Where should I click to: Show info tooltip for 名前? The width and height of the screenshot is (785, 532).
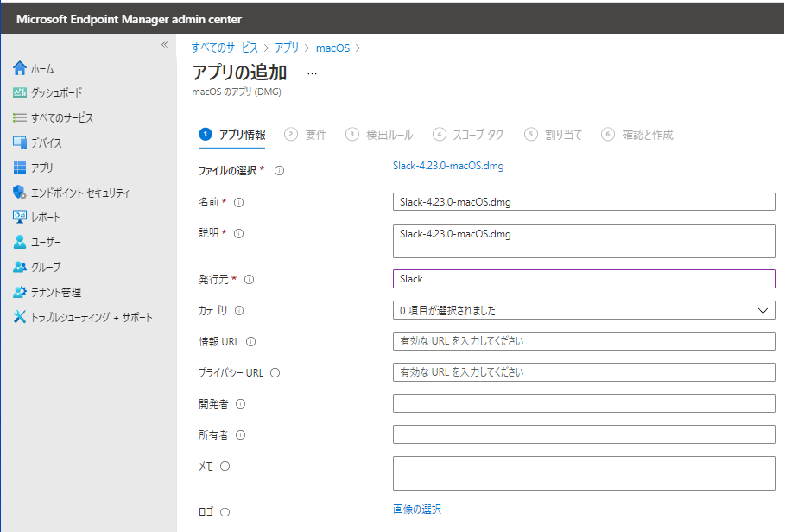[x=239, y=203]
